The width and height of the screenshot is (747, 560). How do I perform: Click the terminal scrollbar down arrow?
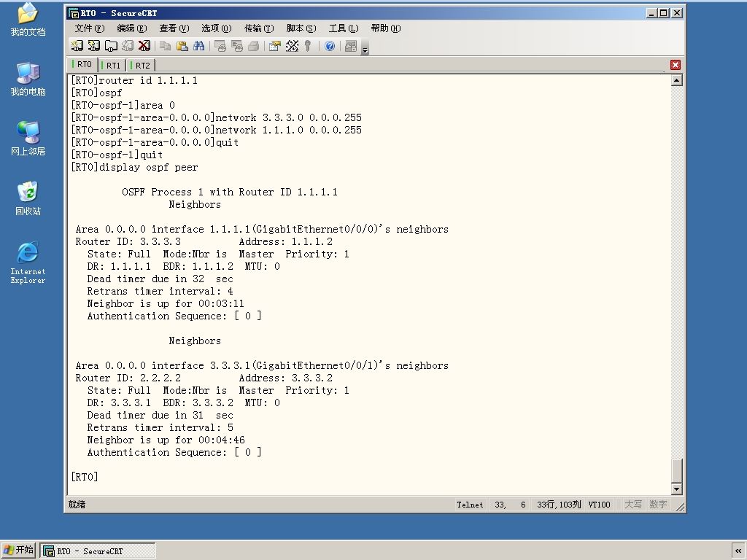676,489
